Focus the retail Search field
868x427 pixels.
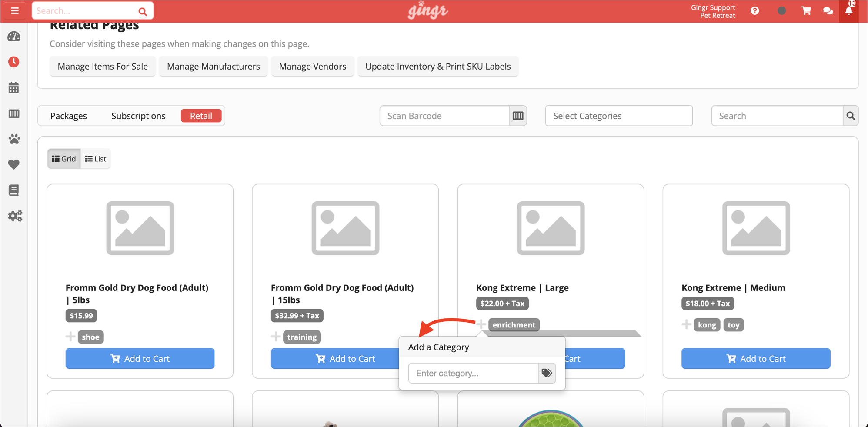pyautogui.click(x=777, y=116)
